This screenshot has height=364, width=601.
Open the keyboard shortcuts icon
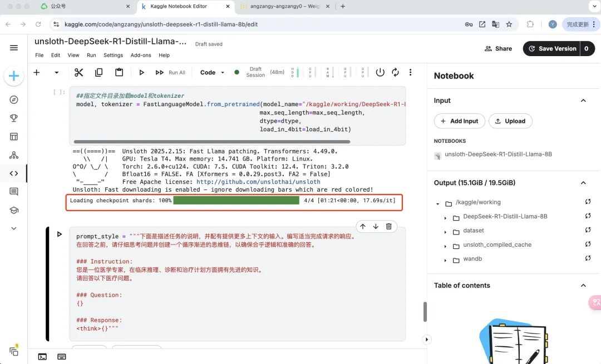[61, 357]
